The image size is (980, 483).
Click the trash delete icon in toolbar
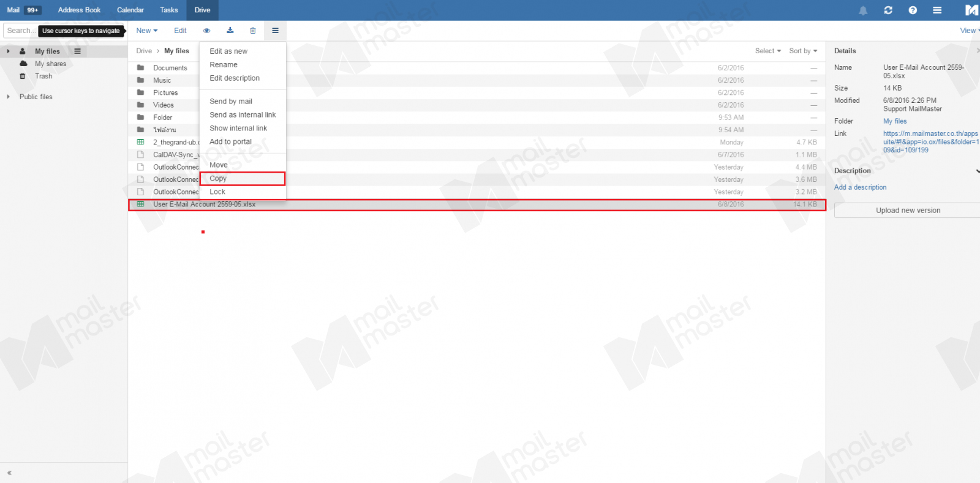pyautogui.click(x=253, y=31)
